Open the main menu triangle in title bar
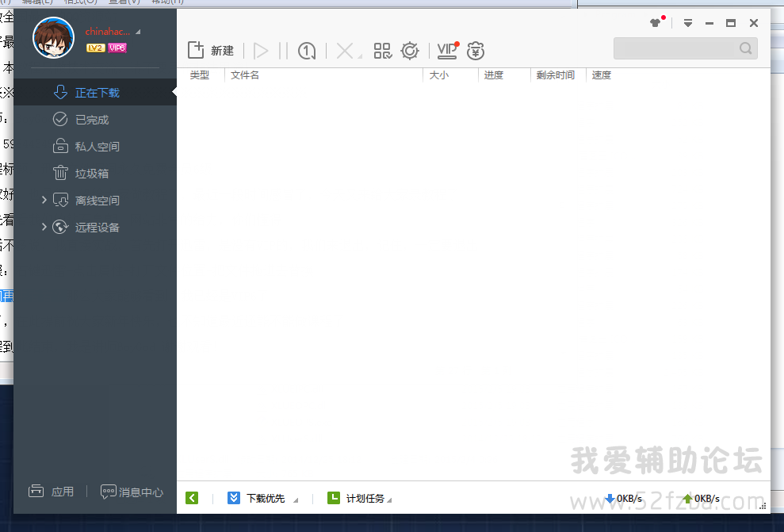Image resolution: width=784 pixels, height=532 pixels. point(688,23)
